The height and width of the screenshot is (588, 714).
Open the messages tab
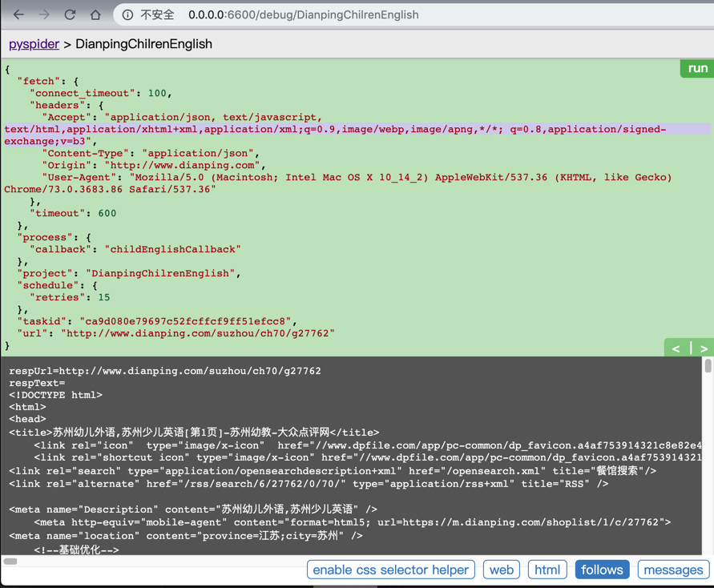pyautogui.click(x=673, y=570)
